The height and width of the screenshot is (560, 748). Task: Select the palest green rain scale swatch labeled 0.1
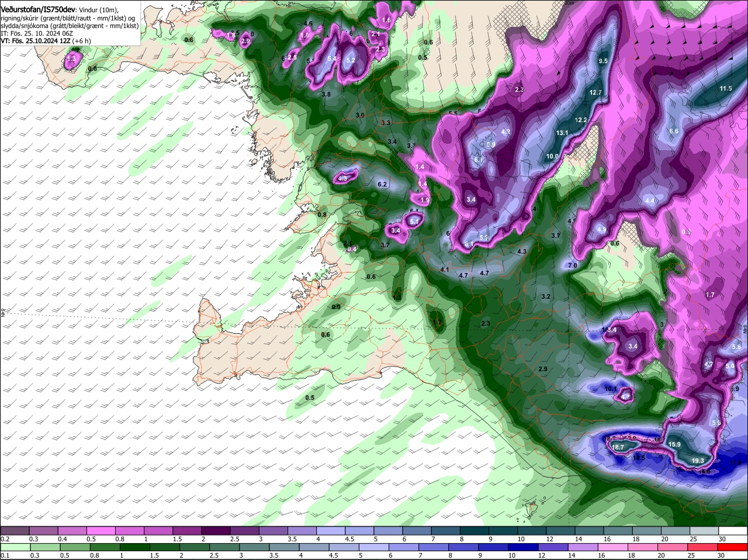pos(15,547)
